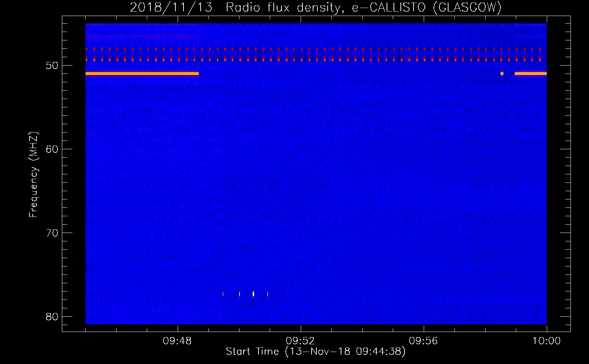This screenshot has height=364, width=589.
Task: Click the long orange 51 MHz band before 09:48
Action: [x=142, y=74]
